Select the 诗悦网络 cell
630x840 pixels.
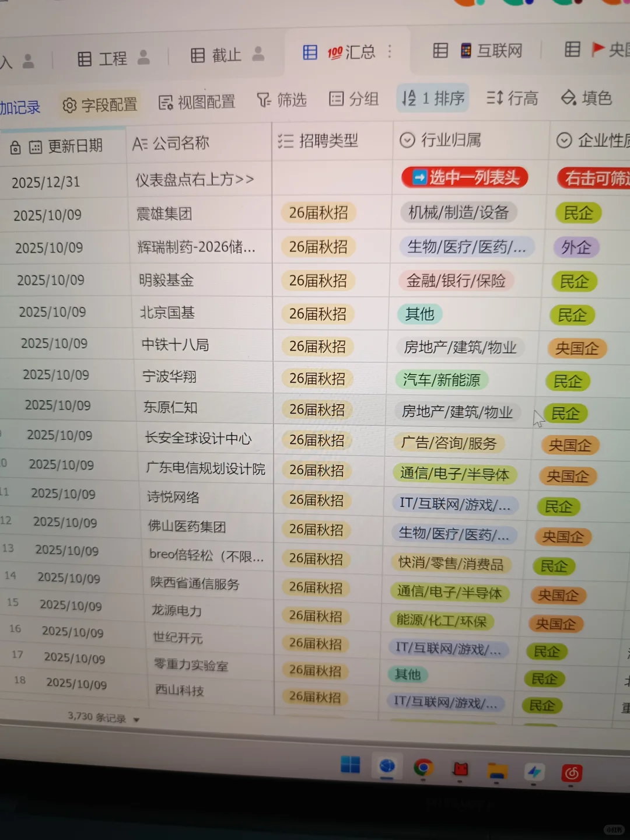tap(208, 497)
